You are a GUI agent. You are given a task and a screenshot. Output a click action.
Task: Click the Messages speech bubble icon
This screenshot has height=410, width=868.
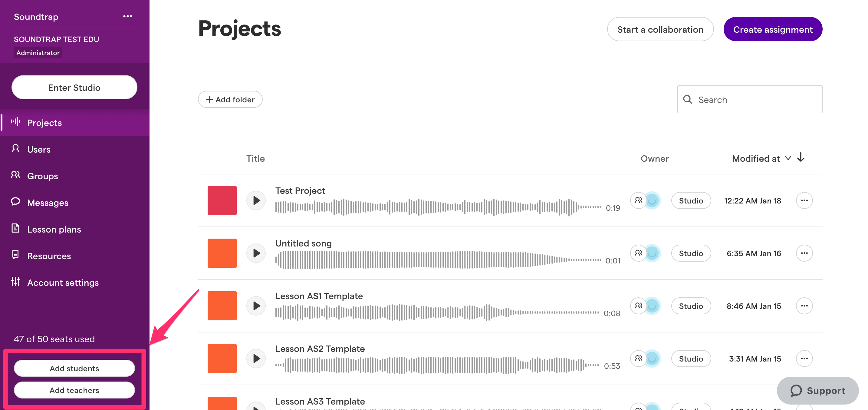(15, 202)
